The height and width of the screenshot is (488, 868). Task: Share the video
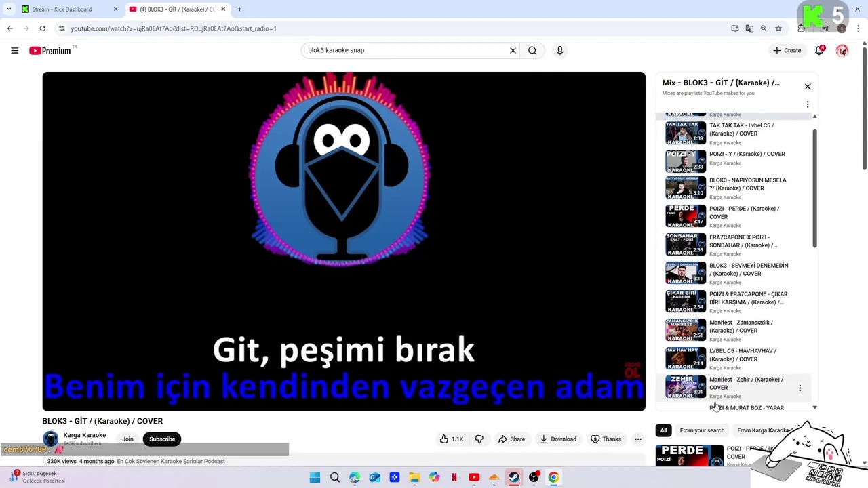click(x=512, y=439)
